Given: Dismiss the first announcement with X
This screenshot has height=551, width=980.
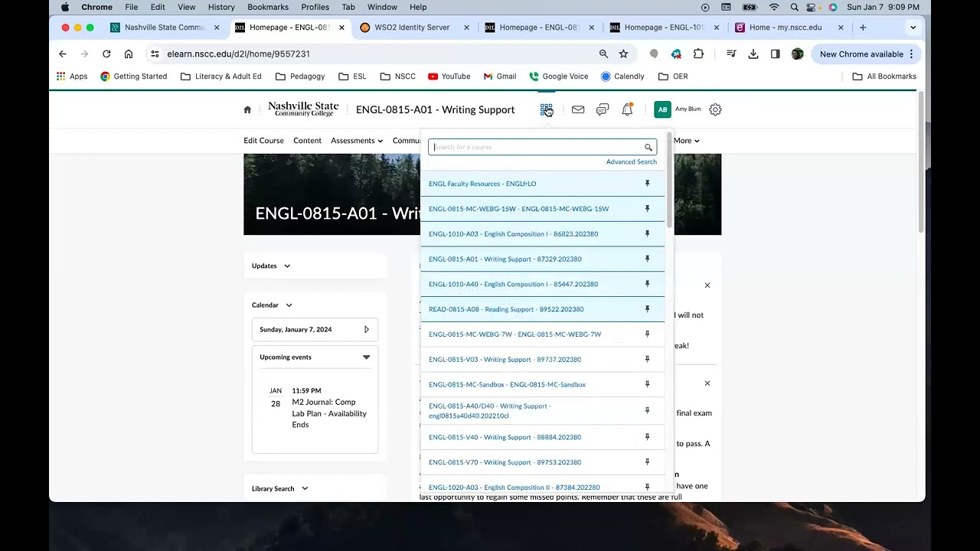Looking at the screenshot, I should pos(707,285).
